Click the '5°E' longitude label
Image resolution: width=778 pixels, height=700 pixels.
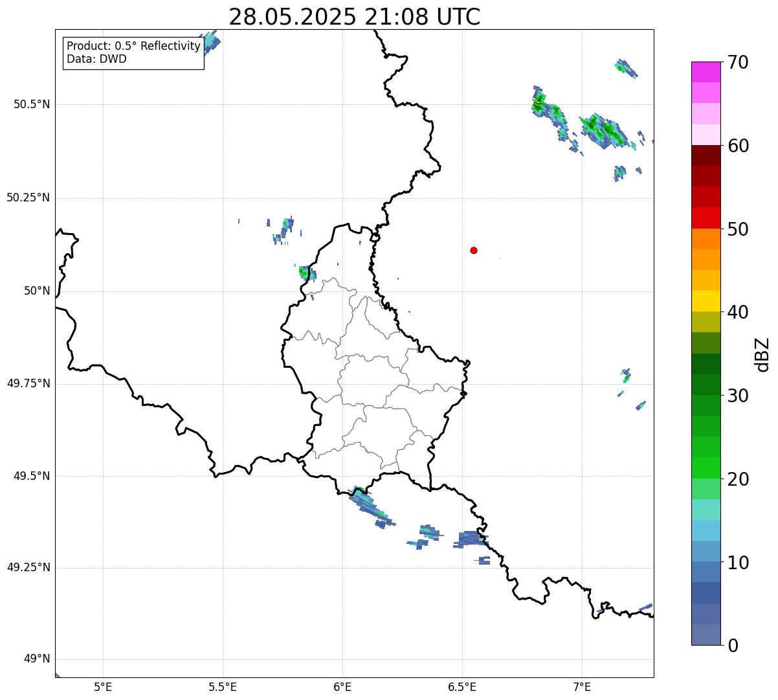(103, 686)
